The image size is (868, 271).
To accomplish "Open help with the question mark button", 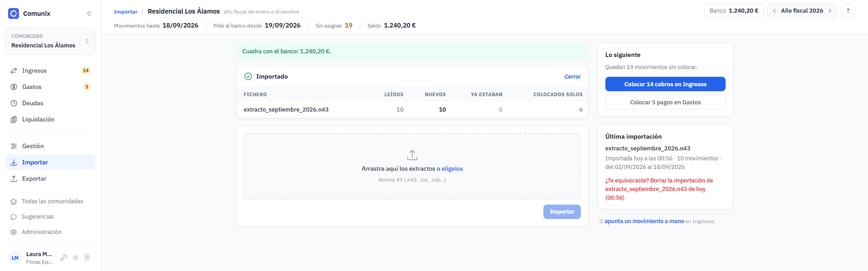I will [x=848, y=11].
